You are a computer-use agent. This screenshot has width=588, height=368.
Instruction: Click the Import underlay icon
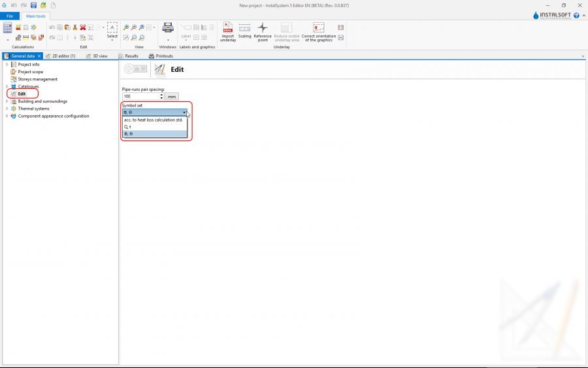[227, 28]
